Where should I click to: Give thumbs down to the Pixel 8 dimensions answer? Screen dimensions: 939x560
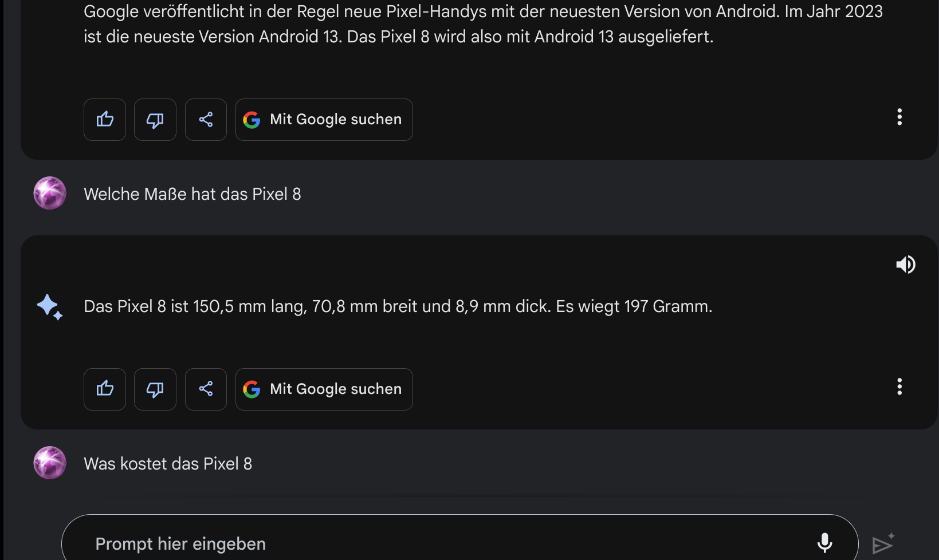click(x=155, y=389)
